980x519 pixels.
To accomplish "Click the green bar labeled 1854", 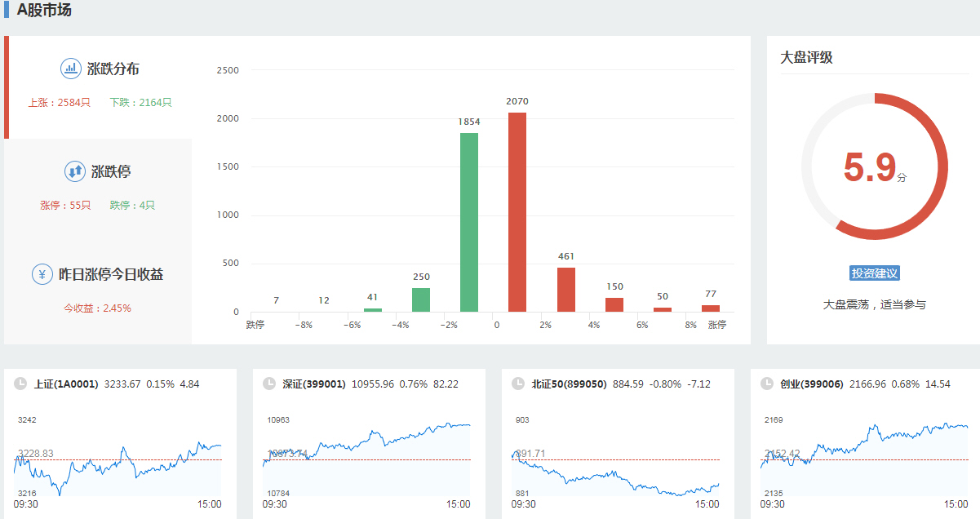I will [469, 222].
